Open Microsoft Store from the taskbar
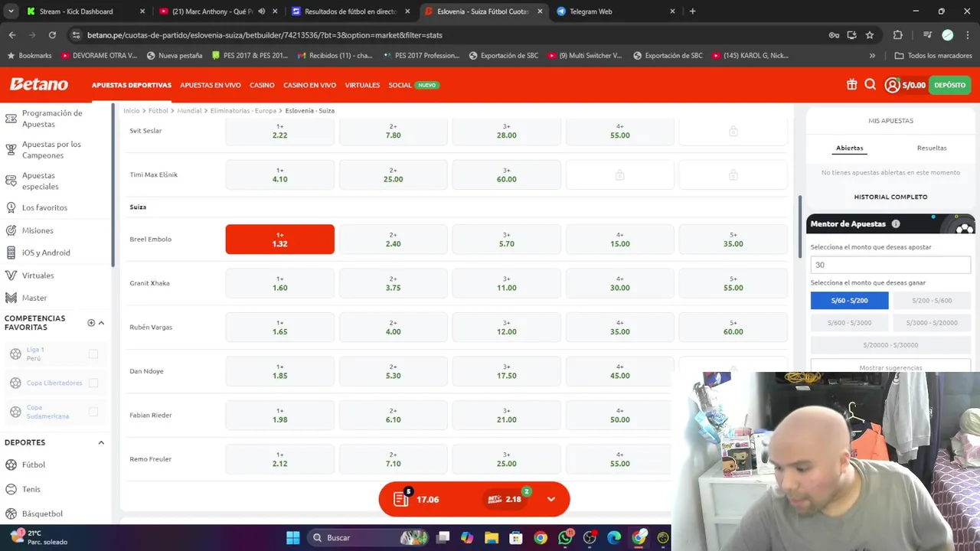Viewport: 980px width, 551px height. point(516,538)
